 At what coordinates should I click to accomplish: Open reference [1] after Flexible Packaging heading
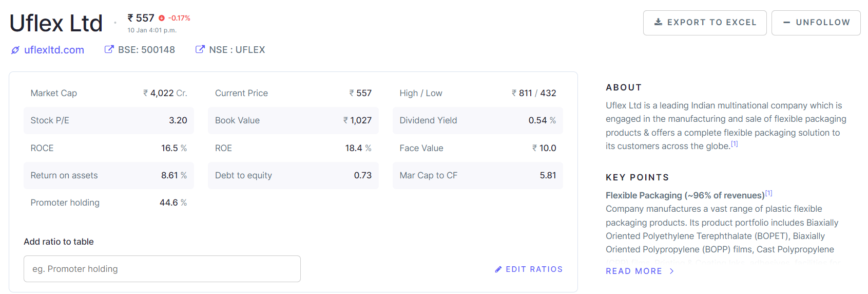coord(768,193)
